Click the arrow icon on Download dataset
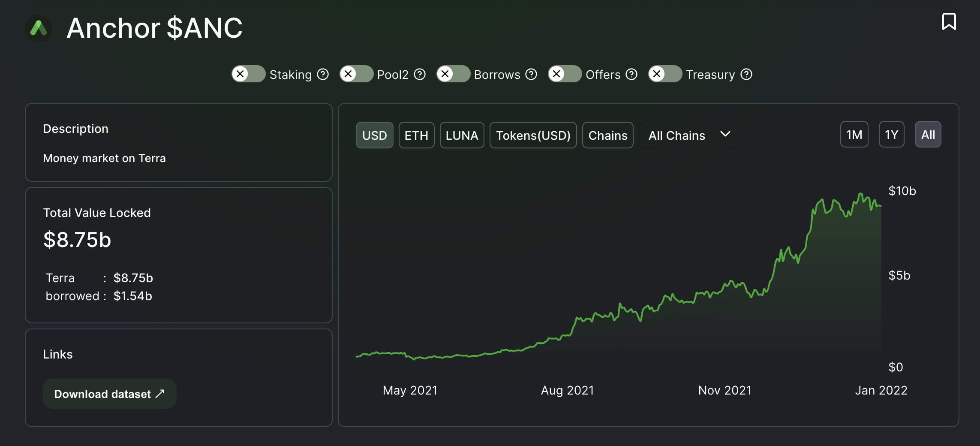Viewport: 980px width, 446px height. (160, 394)
